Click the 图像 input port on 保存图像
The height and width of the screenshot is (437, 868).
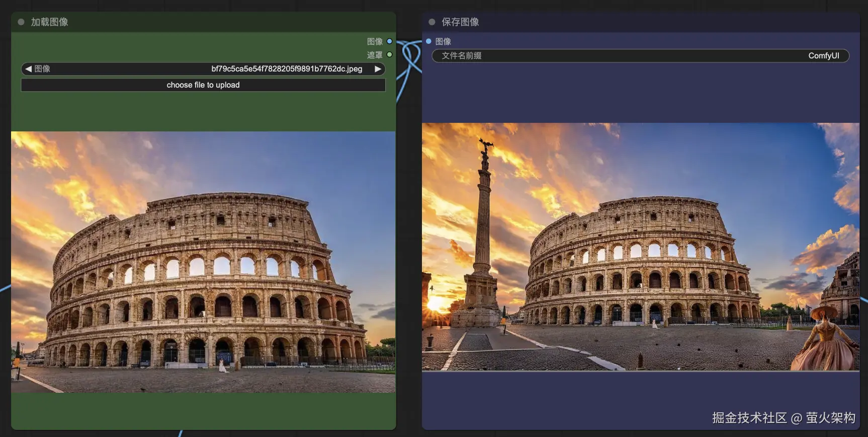(428, 41)
